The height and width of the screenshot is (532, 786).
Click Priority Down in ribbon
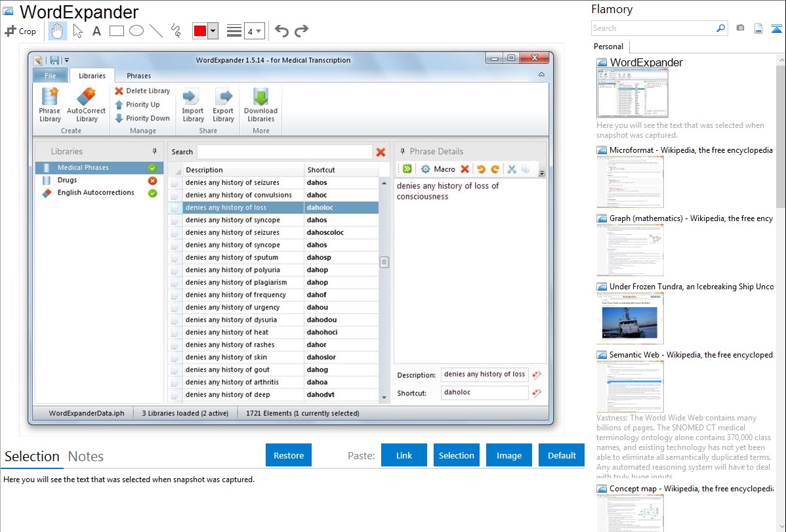[x=142, y=118]
